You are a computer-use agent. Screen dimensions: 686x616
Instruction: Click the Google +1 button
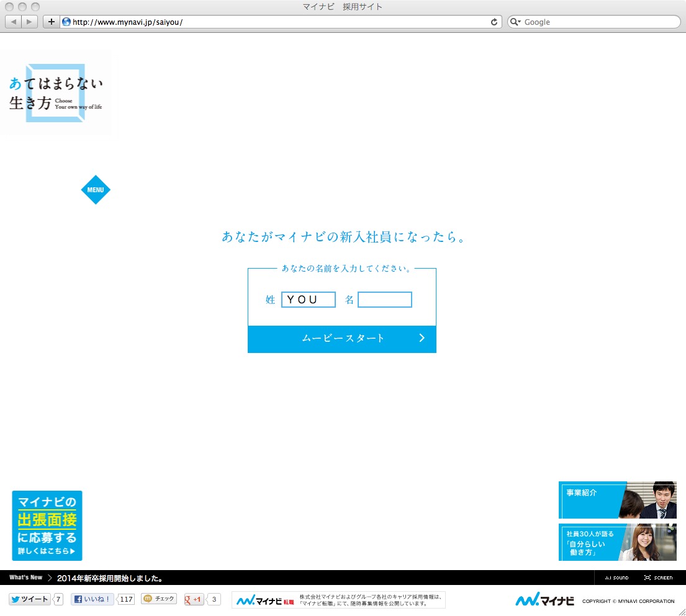coord(194,599)
